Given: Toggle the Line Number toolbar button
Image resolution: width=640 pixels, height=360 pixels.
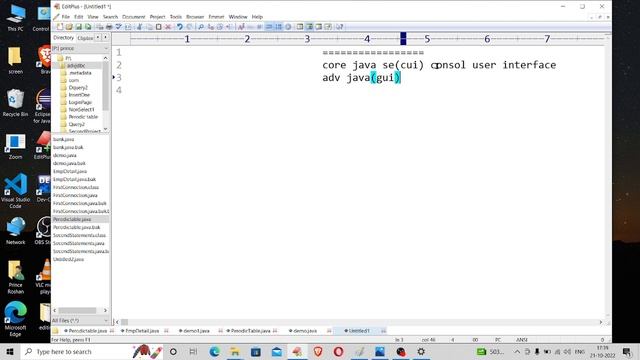Looking at the screenshot, I should click(278, 27).
